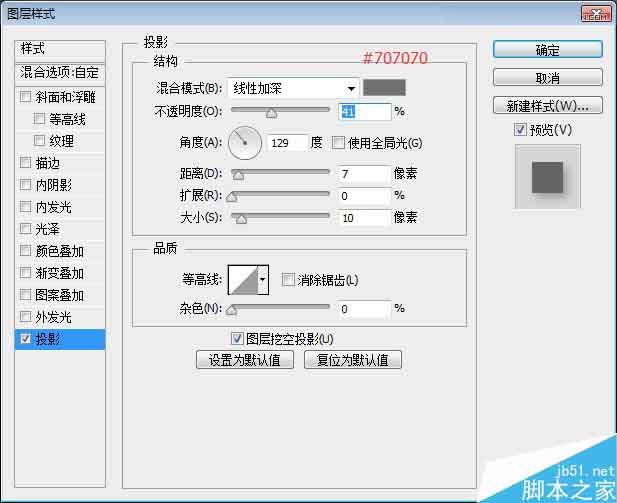Click the 大小 slider handle

[241, 219]
